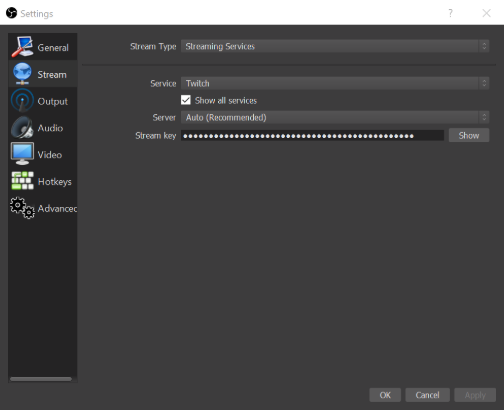Image resolution: width=504 pixels, height=410 pixels.
Task: Click the Show stream key button
Action: 469,135
